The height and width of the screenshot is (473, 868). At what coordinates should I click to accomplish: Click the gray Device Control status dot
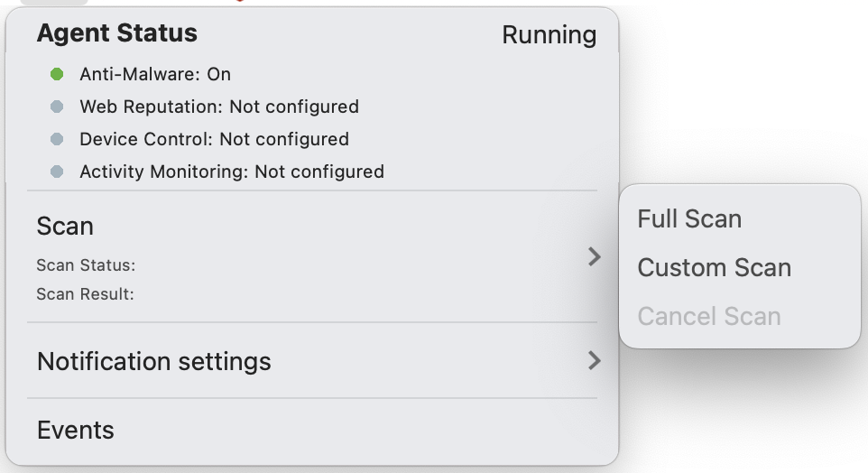tap(57, 139)
